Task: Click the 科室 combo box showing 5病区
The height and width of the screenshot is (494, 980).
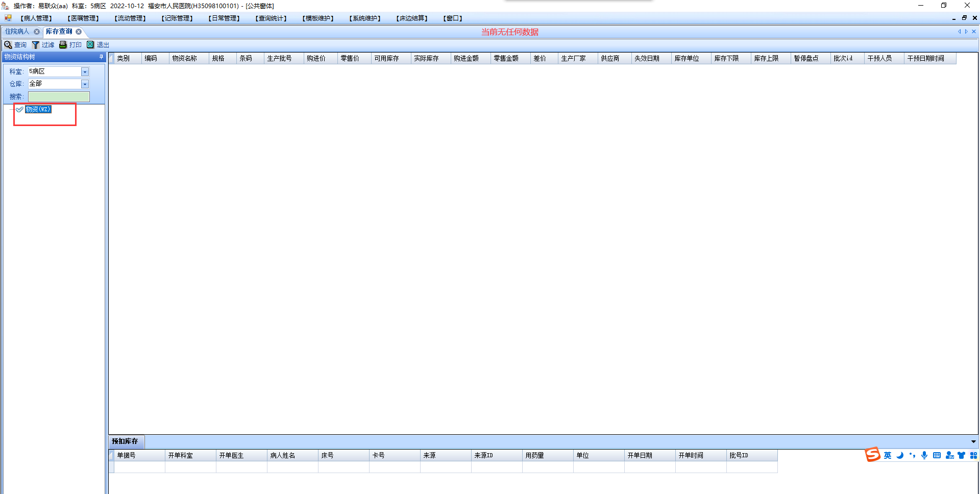Action: 58,72
